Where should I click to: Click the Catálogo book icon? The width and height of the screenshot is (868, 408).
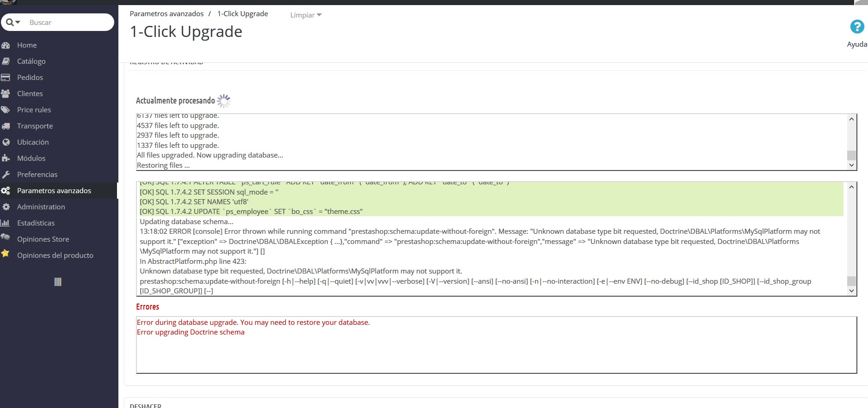click(6, 61)
